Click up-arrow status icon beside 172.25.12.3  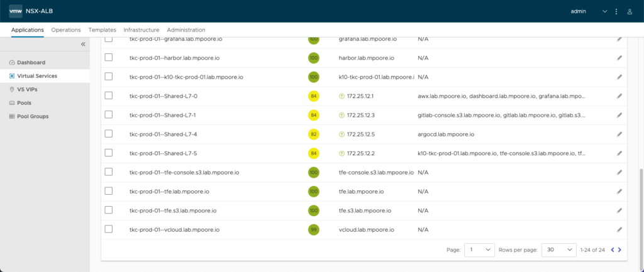pyautogui.click(x=341, y=116)
